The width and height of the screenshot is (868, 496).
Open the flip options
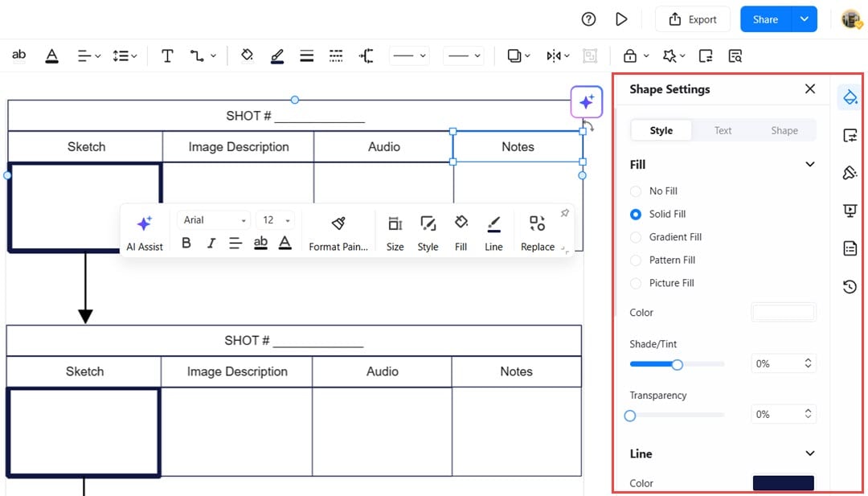point(558,56)
